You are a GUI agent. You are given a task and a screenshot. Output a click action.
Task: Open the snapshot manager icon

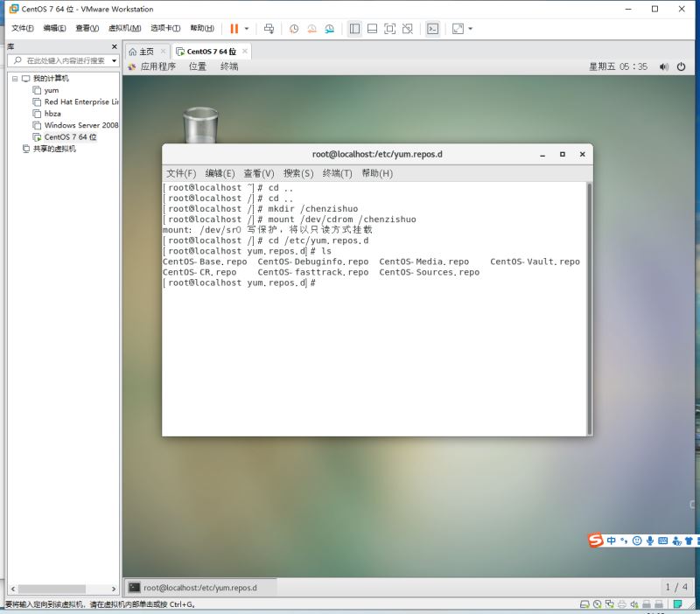(x=330, y=29)
